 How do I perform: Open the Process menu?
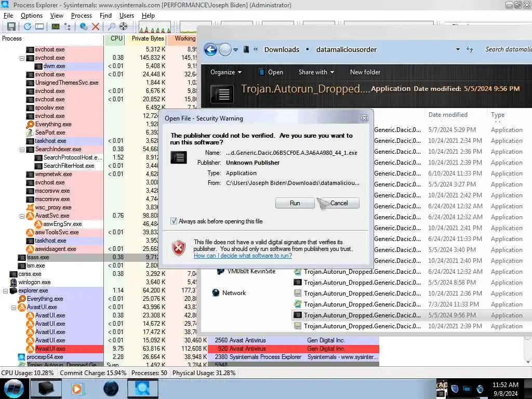click(x=82, y=16)
